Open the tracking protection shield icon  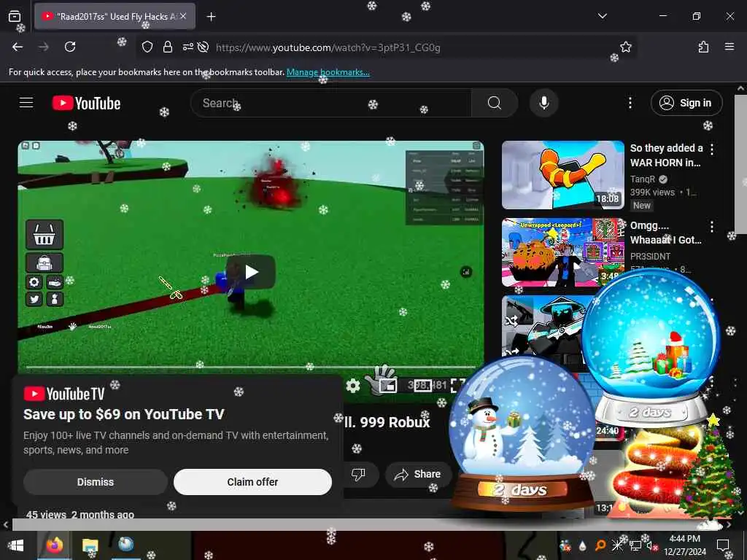tap(147, 47)
